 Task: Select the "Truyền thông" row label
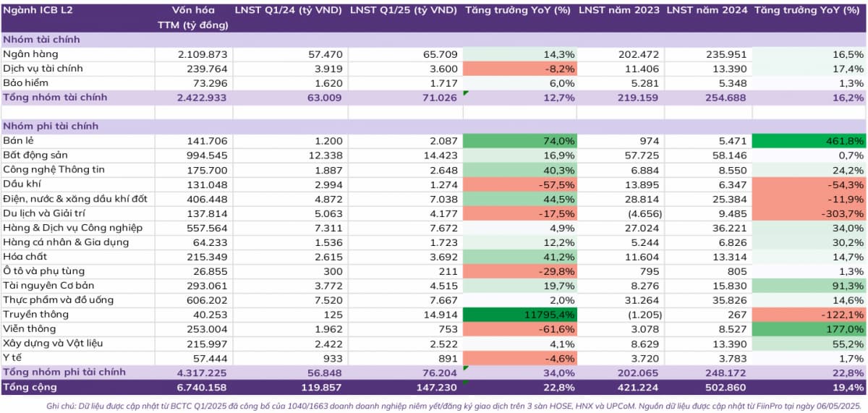tap(35, 315)
